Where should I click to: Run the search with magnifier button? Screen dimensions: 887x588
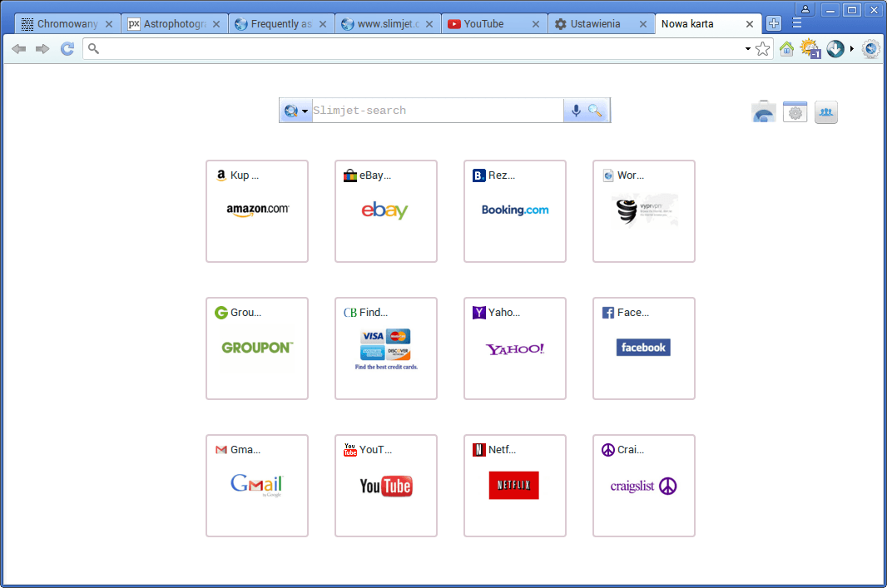(595, 111)
